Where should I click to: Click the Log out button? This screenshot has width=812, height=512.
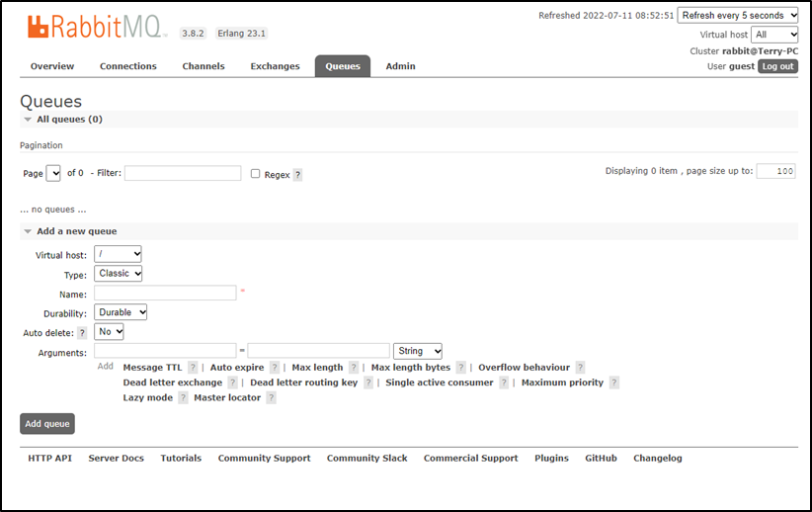(777, 66)
